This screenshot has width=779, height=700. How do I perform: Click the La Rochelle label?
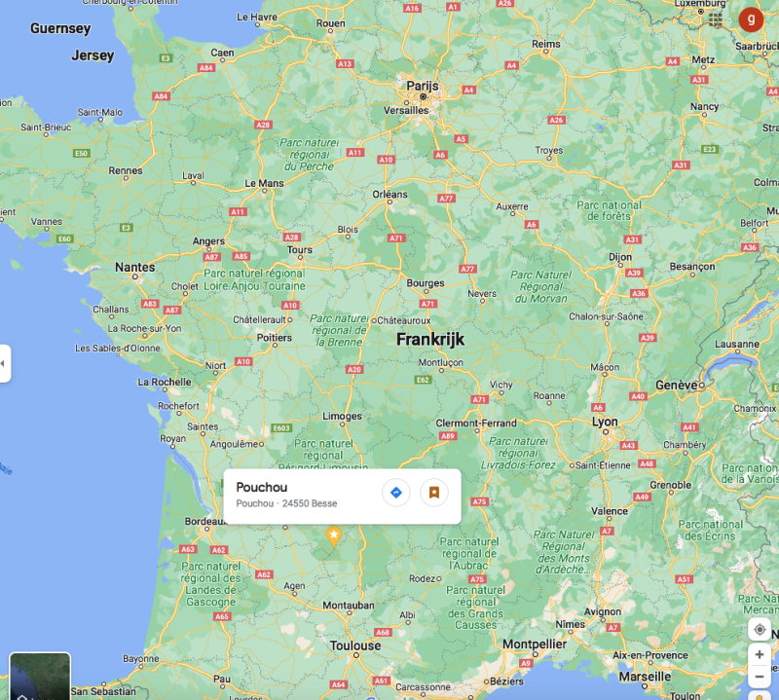pyautogui.click(x=165, y=382)
